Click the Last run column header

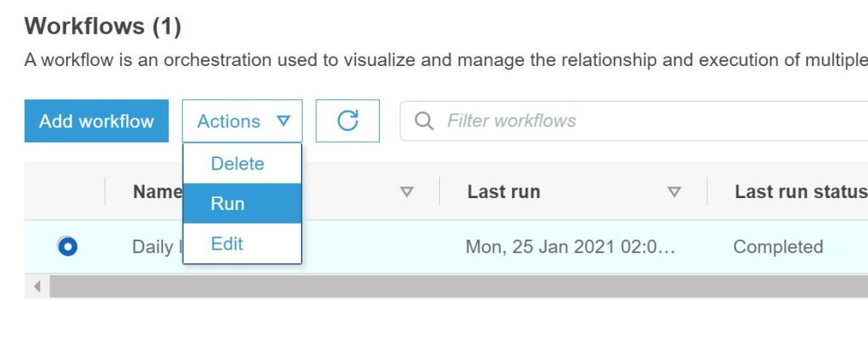pyautogui.click(x=504, y=192)
